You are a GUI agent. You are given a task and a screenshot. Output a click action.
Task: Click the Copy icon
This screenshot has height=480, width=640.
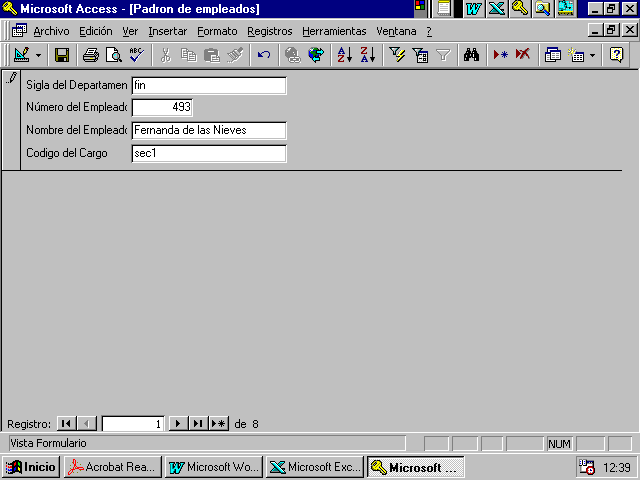[188, 55]
